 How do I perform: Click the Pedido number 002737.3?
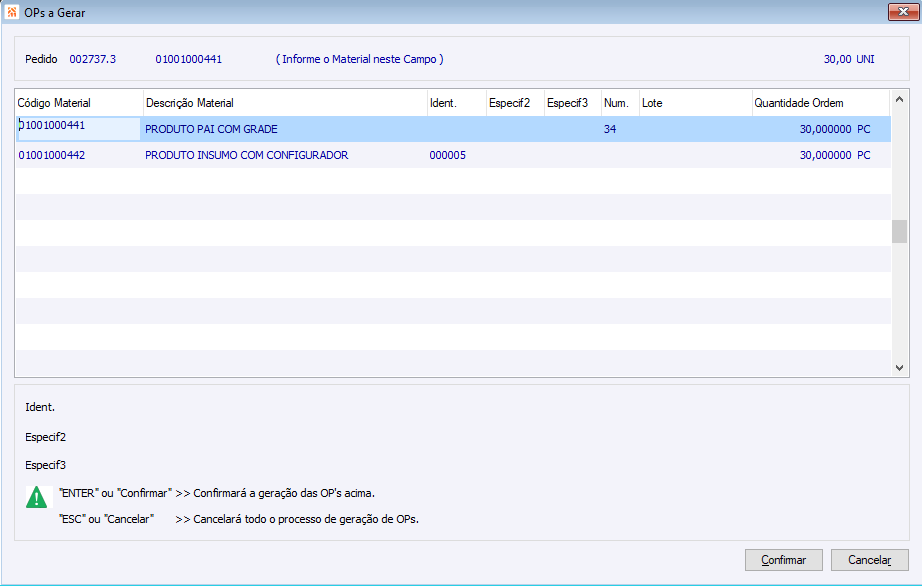92,59
